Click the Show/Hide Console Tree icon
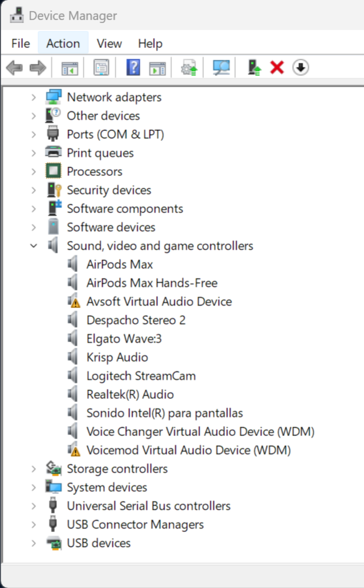The image size is (364, 588). tap(70, 68)
